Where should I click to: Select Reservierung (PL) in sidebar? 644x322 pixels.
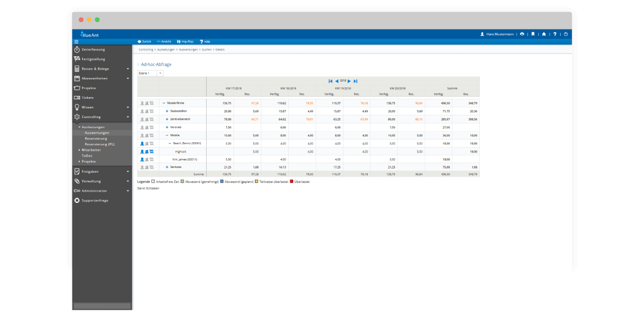99,144
